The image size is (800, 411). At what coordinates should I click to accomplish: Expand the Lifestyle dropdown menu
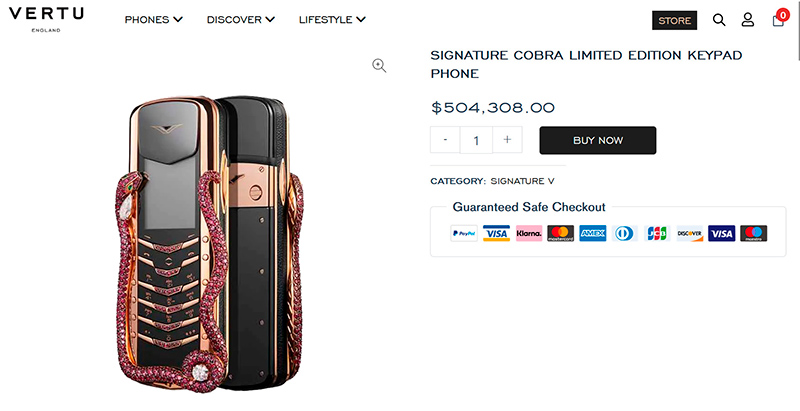[332, 20]
